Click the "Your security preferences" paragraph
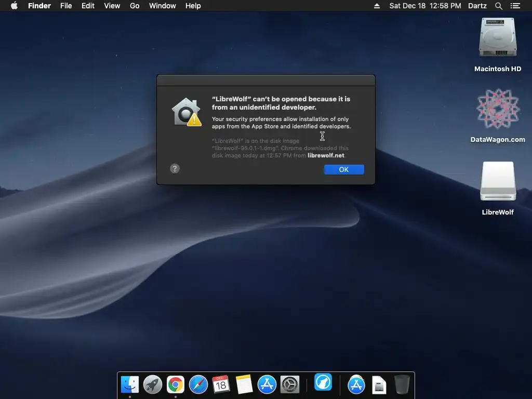The height and width of the screenshot is (399, 532). click(x=281, y=123)
